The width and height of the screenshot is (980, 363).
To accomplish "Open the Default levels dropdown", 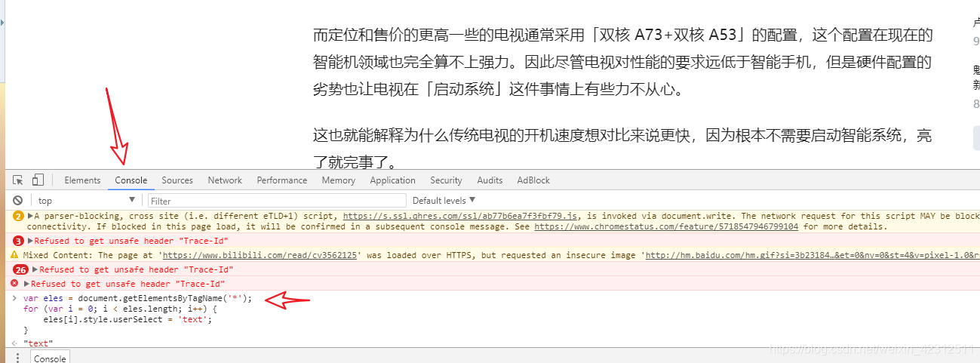I will click(x=444, y=201).
